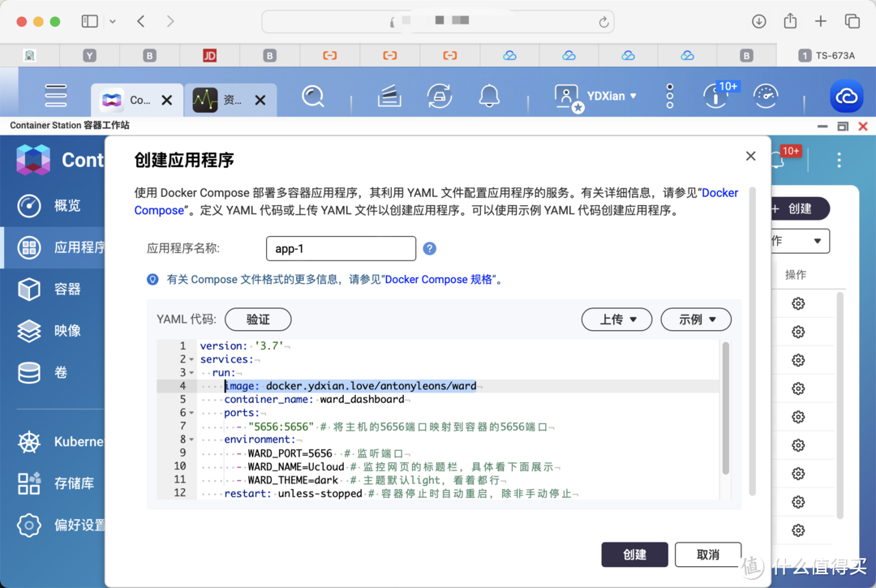Click the help question mark beside app name
The height and width of the screenshot is (588, 876).
[x=429, y=248]
